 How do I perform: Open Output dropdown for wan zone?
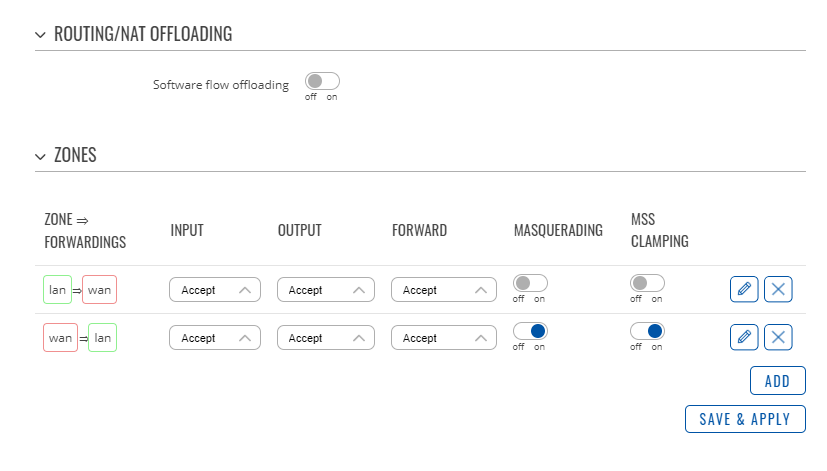[x=326, y=338]
